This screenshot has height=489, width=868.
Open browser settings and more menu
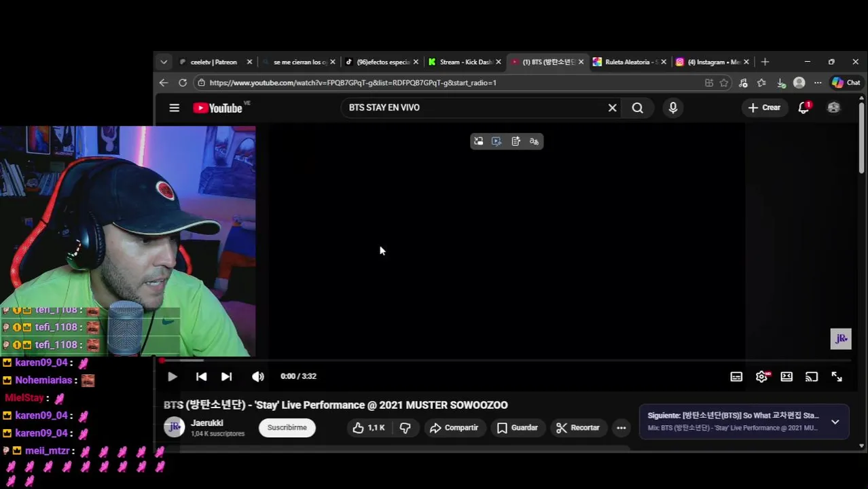(x=818, y=83)
